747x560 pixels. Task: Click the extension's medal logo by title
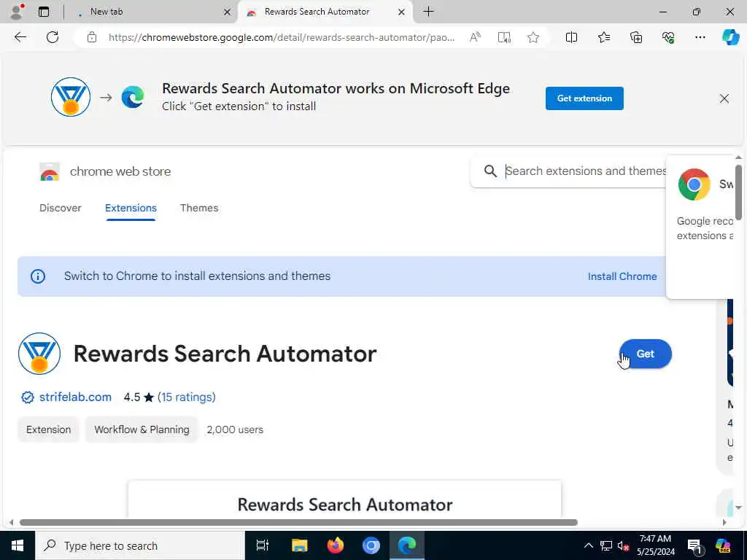click(39, 354)
